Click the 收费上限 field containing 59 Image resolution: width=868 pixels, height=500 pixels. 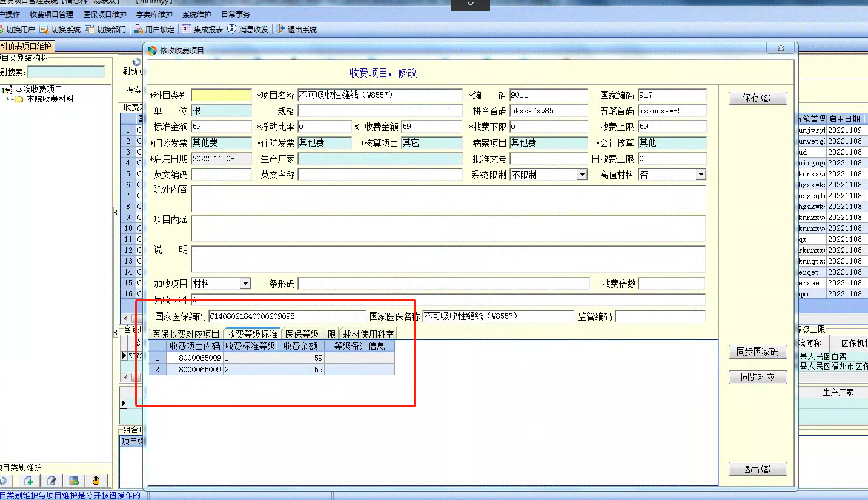click(x=672, y=127)
